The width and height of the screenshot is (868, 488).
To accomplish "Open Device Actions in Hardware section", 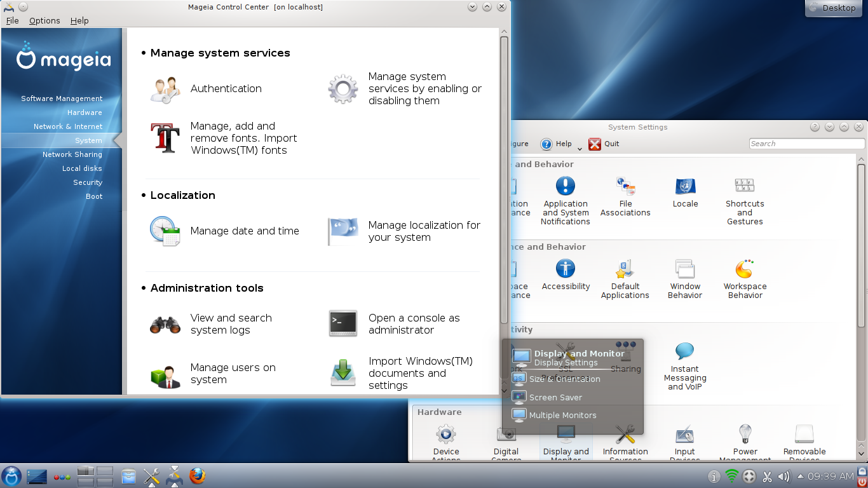I will click(446, 442).
